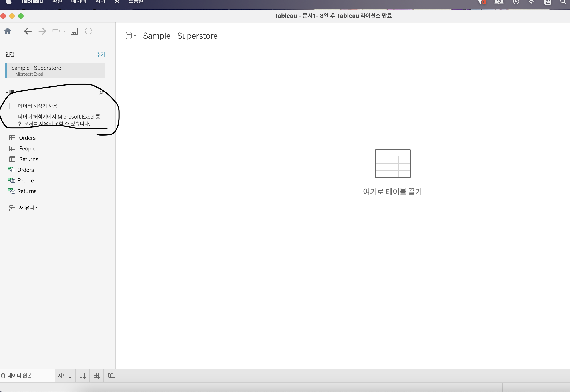Click the new union icon
The image size is (570, 392).
coord(12,208)
